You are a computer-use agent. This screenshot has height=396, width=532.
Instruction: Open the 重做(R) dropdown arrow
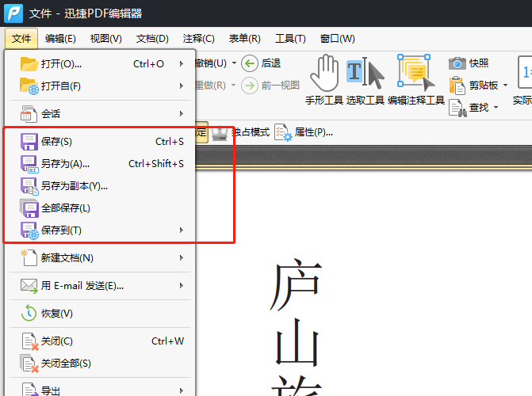tap(233, 85)
